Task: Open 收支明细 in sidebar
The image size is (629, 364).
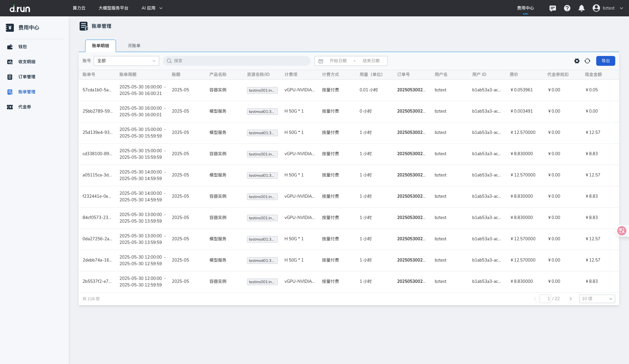Action: [27, 62]
